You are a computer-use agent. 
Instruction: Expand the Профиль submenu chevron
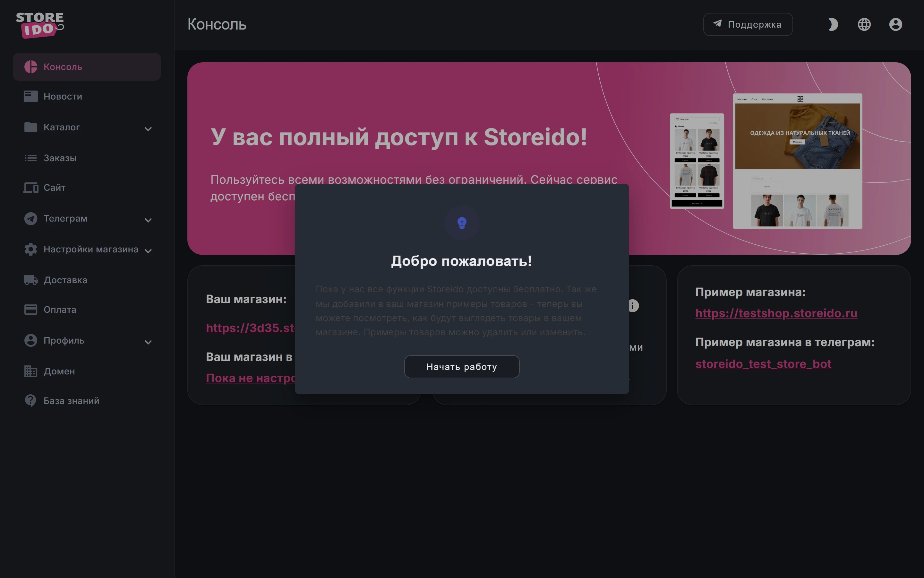coord(148,342)
